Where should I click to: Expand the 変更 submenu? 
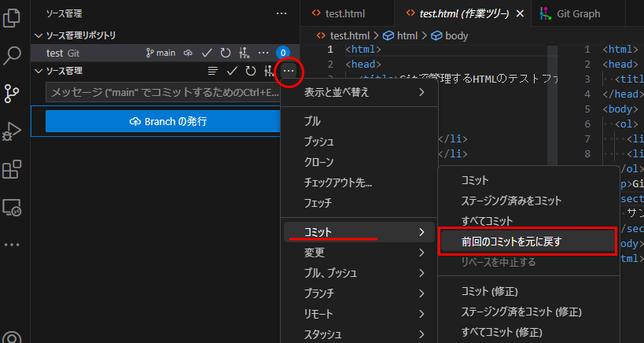point(359,253)
